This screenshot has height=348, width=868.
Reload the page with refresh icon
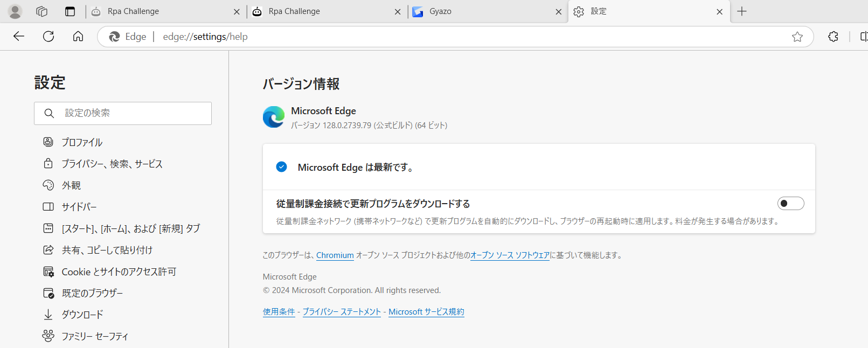point(48,36)
